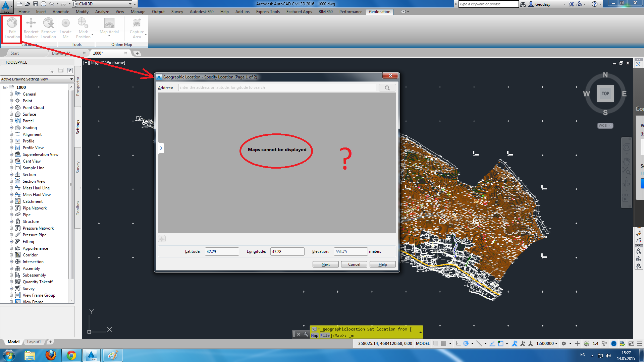
Task: Expand the Surface node in Settings tree
Action: pos(11,114)
